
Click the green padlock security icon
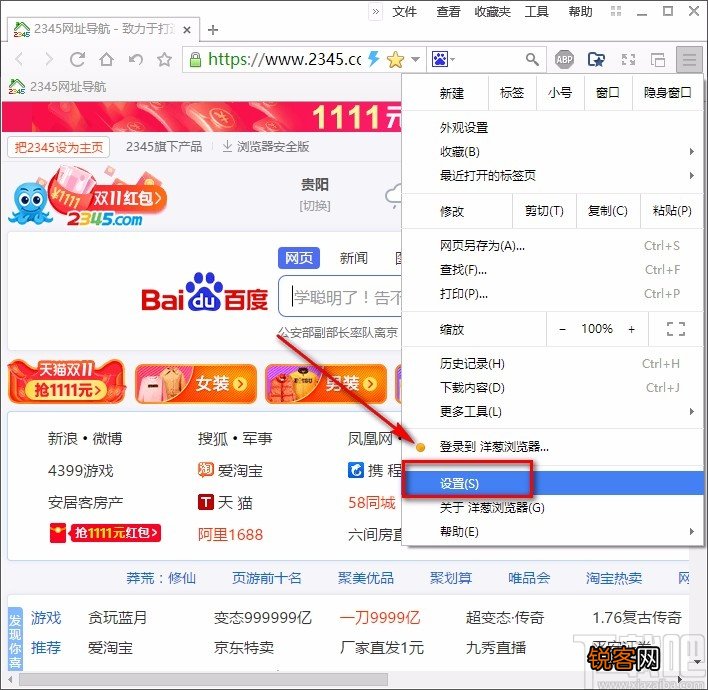pyautogui.click(x=195, y=59)
